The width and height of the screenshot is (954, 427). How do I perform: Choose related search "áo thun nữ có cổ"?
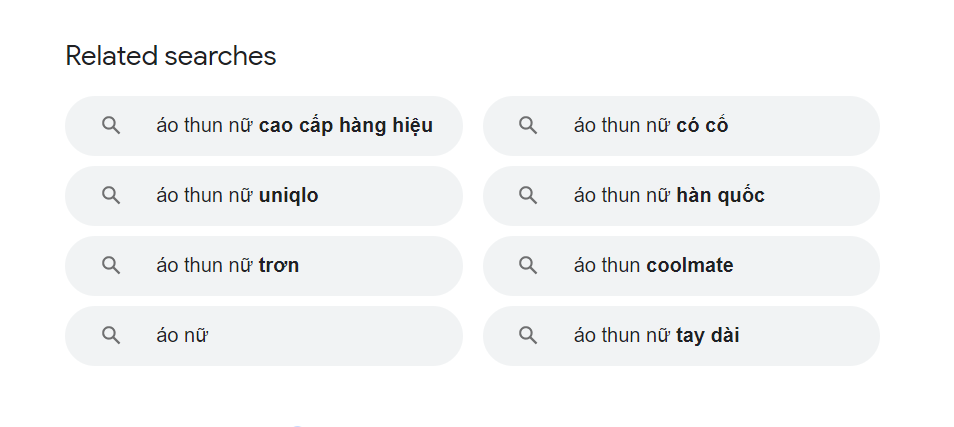651,126
